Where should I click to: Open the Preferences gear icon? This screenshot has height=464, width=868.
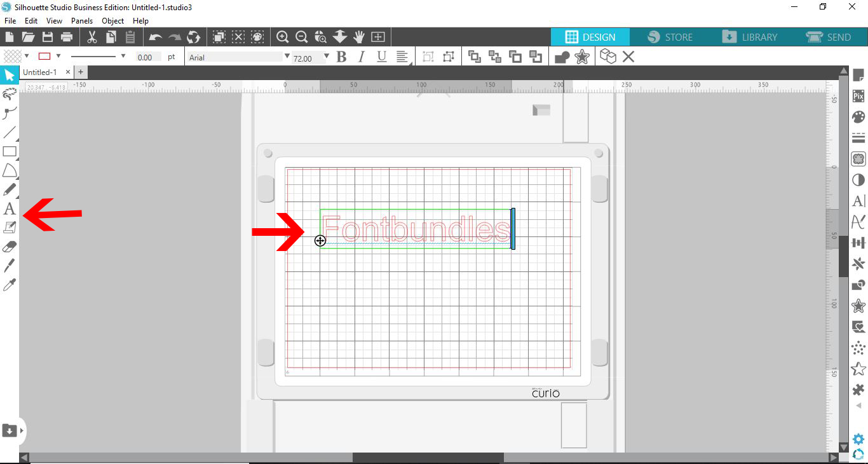[x=858, y=439]
